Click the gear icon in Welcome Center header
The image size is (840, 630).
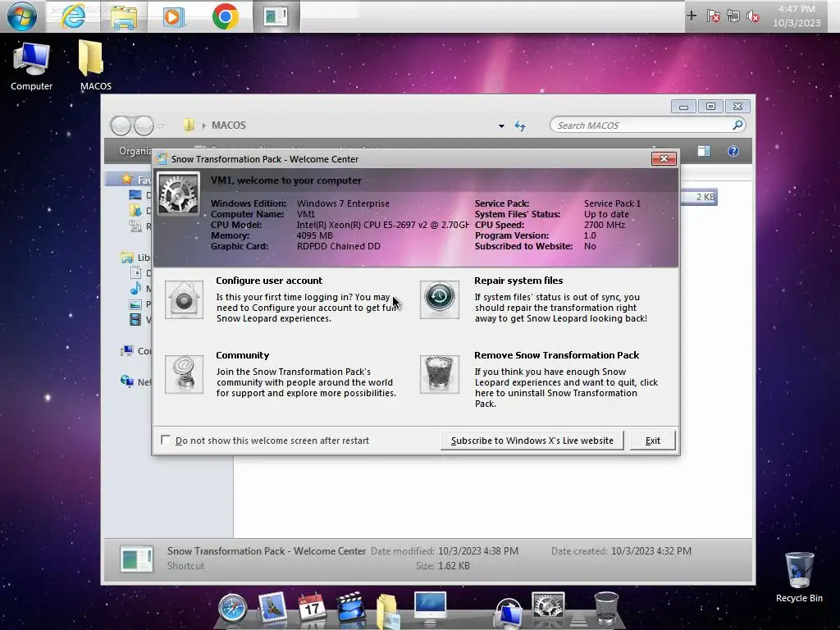pos(178,194)
